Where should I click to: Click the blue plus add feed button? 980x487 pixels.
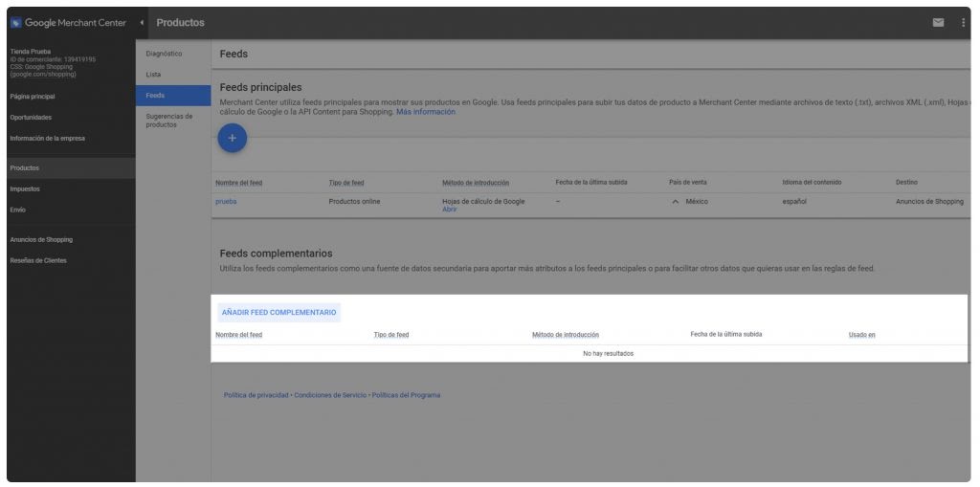232,138
